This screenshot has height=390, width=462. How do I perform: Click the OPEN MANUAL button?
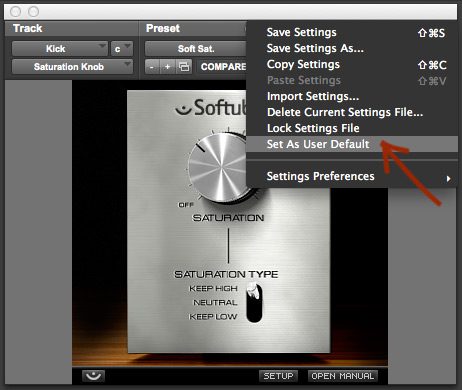(343, 376)
